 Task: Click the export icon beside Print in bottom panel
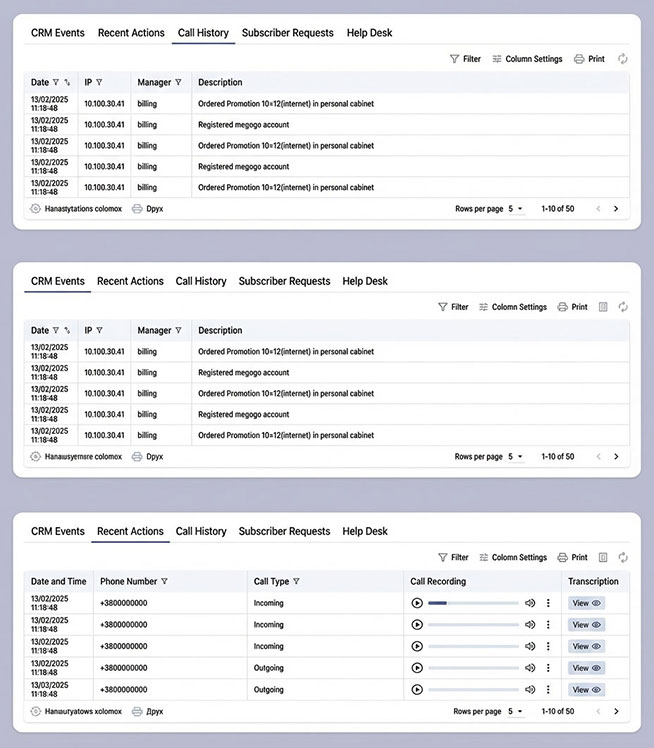point(603,557)
